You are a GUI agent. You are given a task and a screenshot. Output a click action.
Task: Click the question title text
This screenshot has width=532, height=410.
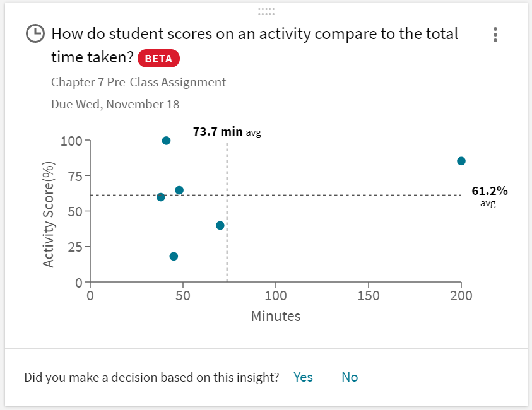click(x=252, y=33)
